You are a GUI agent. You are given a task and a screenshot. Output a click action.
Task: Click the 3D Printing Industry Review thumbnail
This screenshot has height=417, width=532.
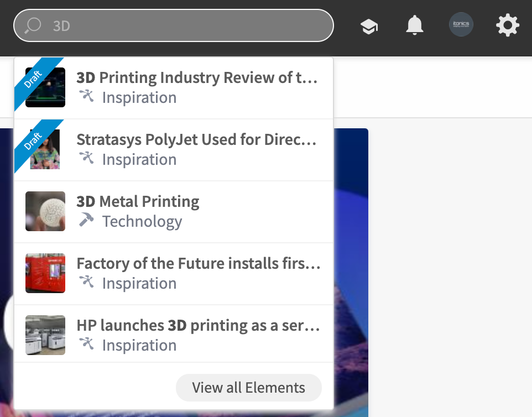pos(45,87)
